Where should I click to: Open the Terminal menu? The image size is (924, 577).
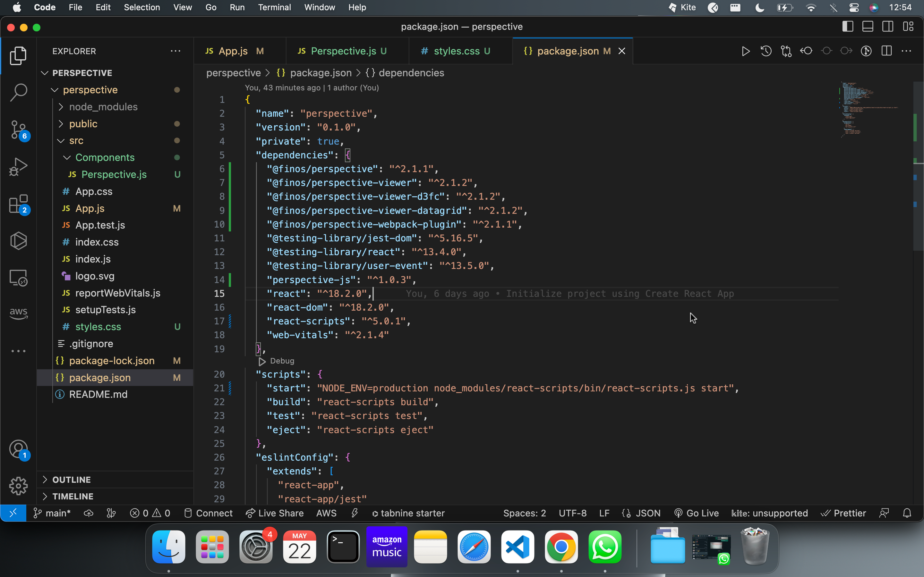pyautogui.click(x=274, y=7)
